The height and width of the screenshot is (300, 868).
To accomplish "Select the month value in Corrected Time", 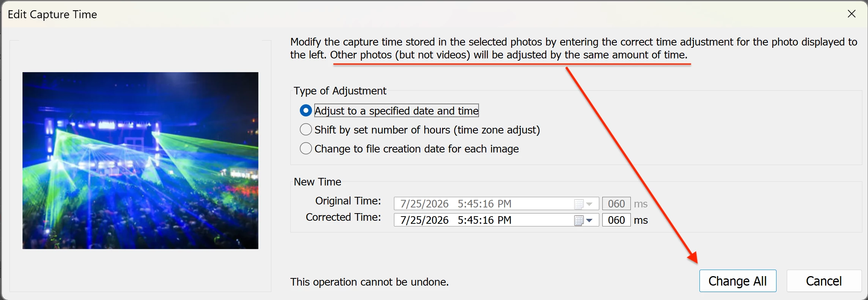I will (x=403, y=220).
